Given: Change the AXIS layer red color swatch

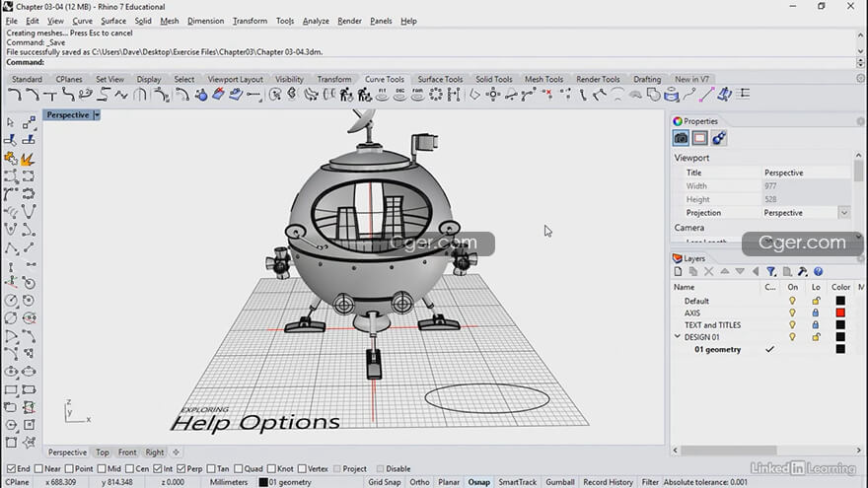Looking at the screenshot, I should tap(840, 313).
